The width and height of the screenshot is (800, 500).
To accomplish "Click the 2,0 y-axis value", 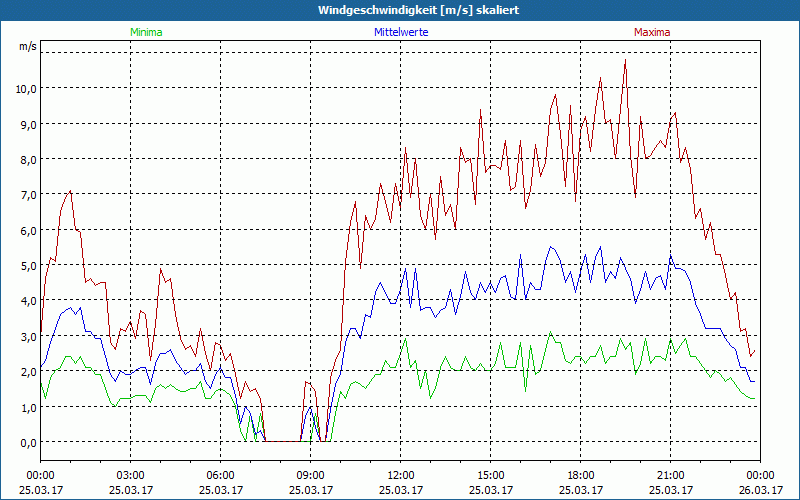I will pos(29,371).
